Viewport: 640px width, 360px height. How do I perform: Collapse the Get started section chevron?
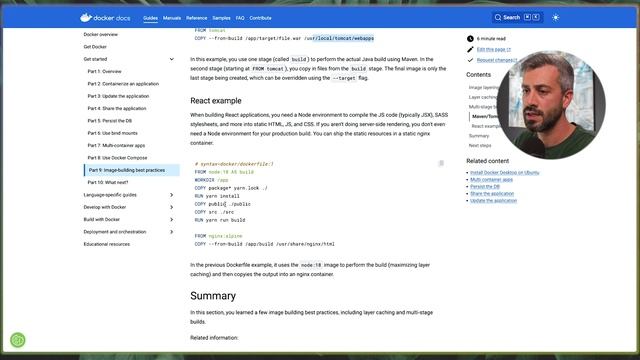coord(171,59)
